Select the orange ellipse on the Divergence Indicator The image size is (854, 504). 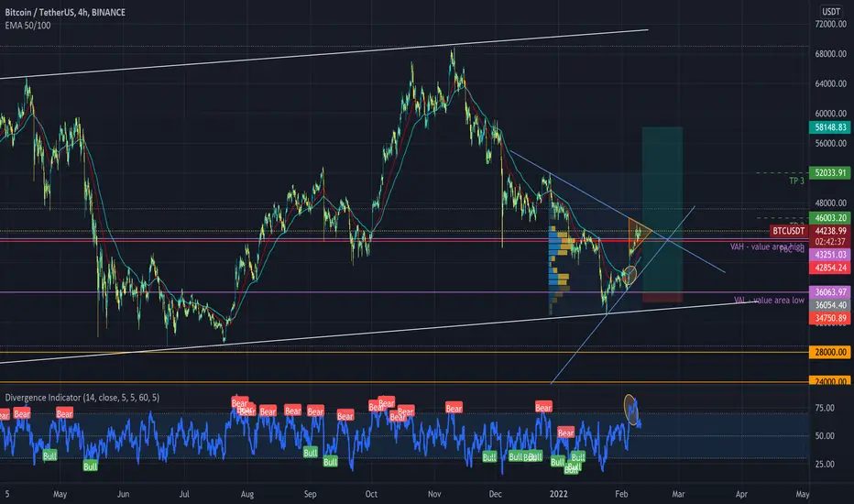pyautogui.click(x=630, y=410)
